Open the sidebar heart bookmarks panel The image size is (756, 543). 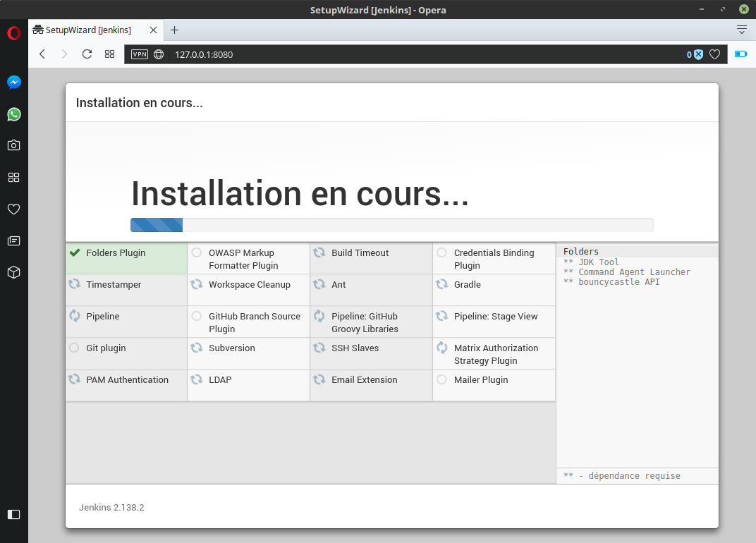[13, 209]
